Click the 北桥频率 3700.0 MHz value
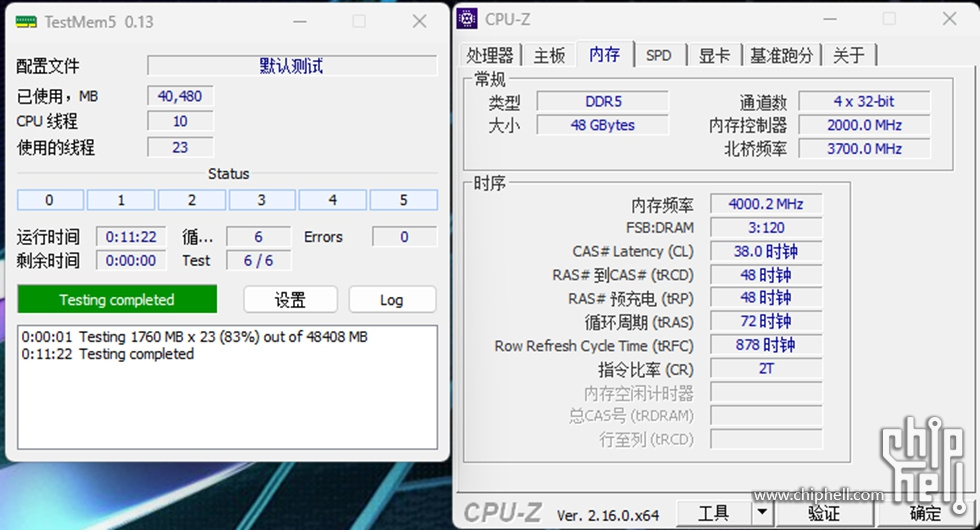The width and height of the screenshot is (980, 530). point(864,149)
